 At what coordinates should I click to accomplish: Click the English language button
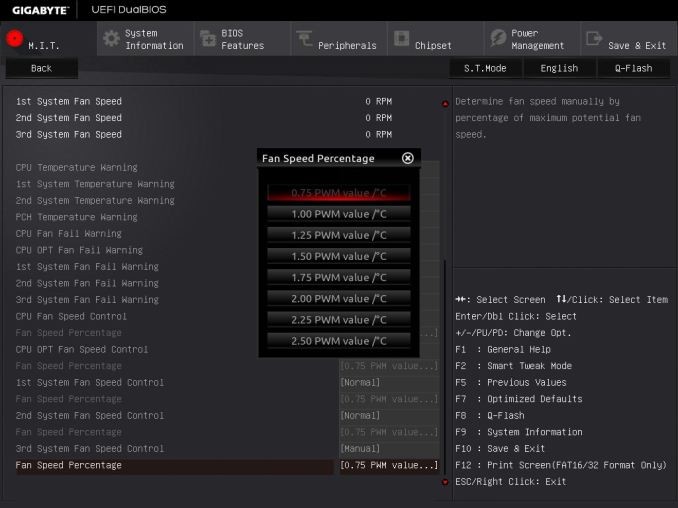559,68
